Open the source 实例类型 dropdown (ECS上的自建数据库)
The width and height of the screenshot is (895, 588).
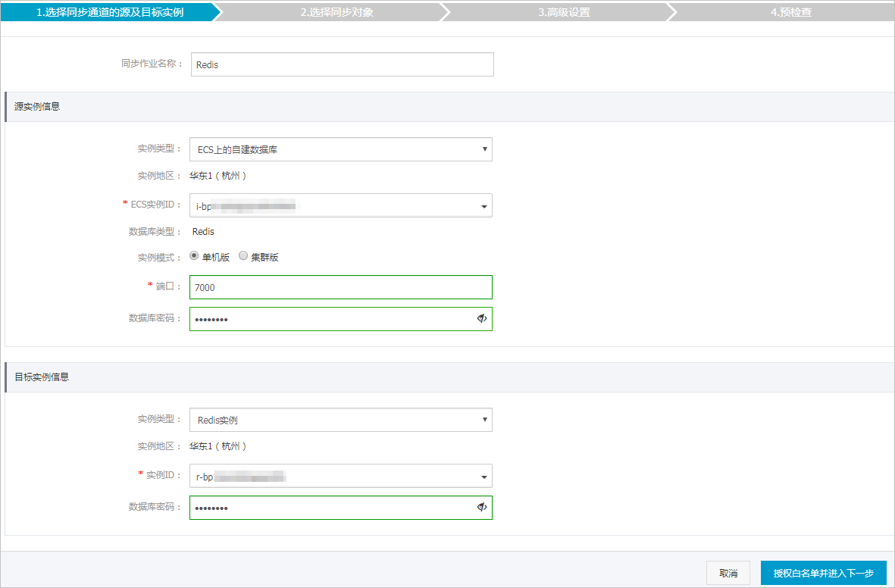[341, 149]
